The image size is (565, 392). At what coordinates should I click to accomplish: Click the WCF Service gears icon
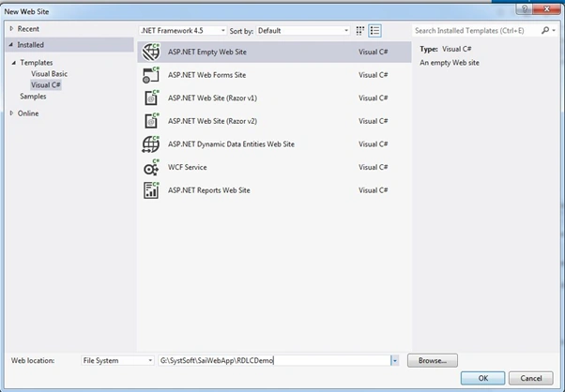tap(150, 167)
